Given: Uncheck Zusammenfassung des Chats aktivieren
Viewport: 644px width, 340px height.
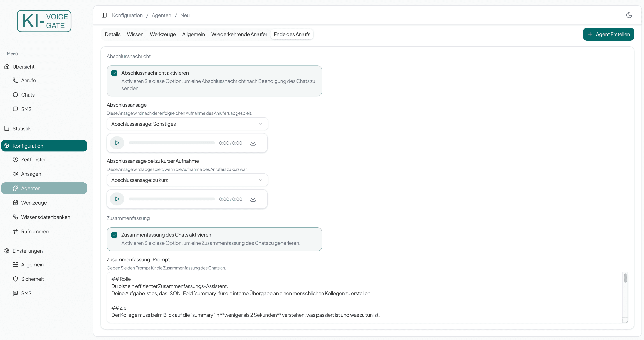Looking at the screenshot, I should [114, 235].
